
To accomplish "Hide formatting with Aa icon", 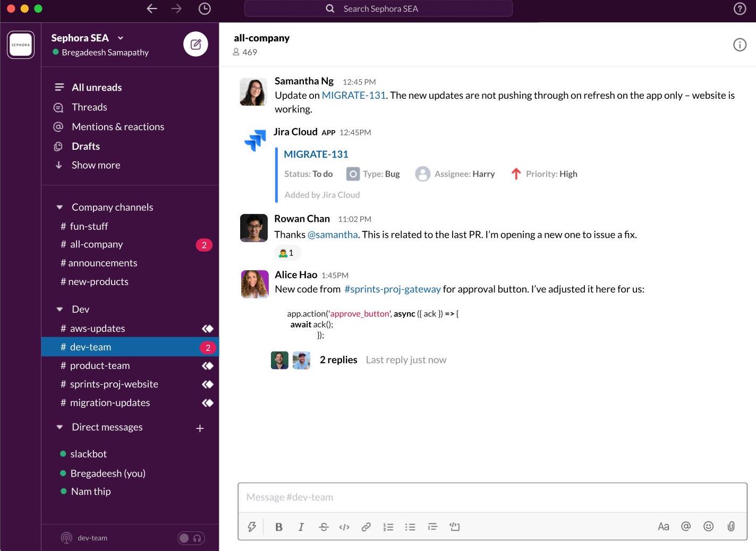I will [x=663, y=527].
